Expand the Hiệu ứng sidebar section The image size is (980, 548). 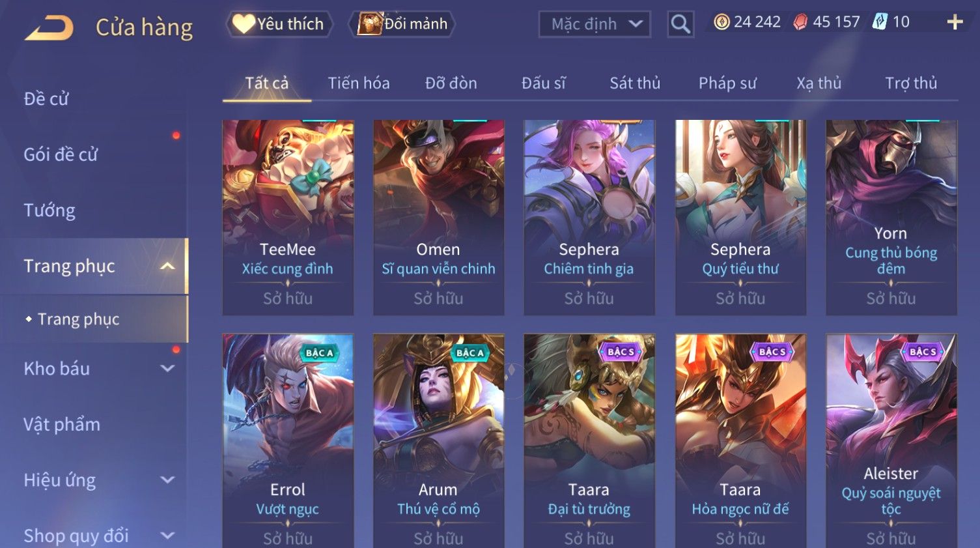[x=167, y=480]
